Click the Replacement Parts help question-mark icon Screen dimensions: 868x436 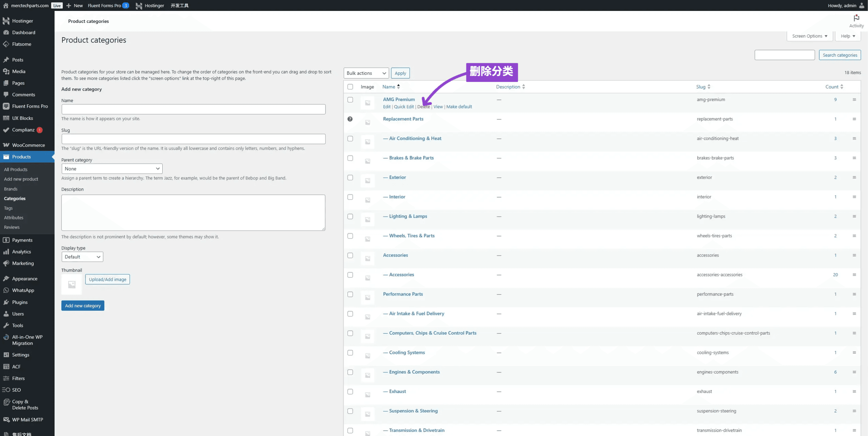point(350,119)
